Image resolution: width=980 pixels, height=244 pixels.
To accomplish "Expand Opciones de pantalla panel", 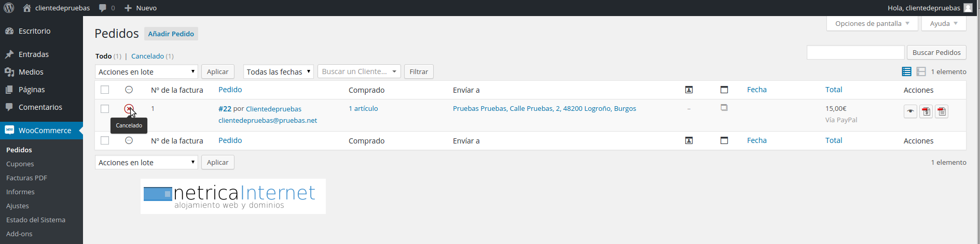I will click(x=872, y=23).
